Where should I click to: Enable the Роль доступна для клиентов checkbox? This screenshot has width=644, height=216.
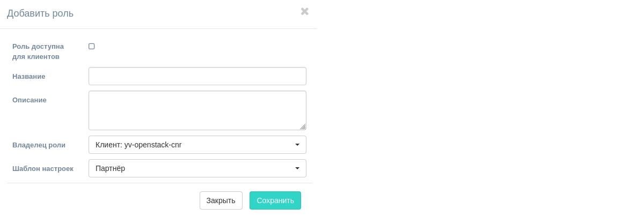coord(92,47)
